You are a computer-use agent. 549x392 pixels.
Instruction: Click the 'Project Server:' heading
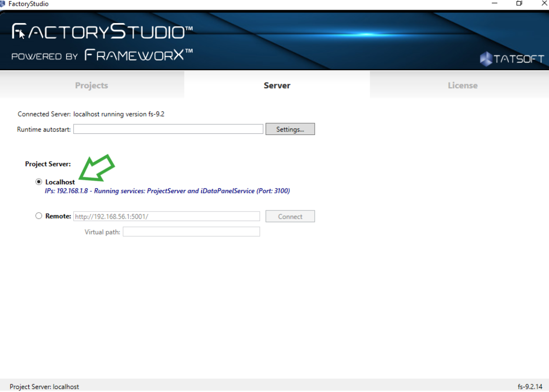(48, 164)
